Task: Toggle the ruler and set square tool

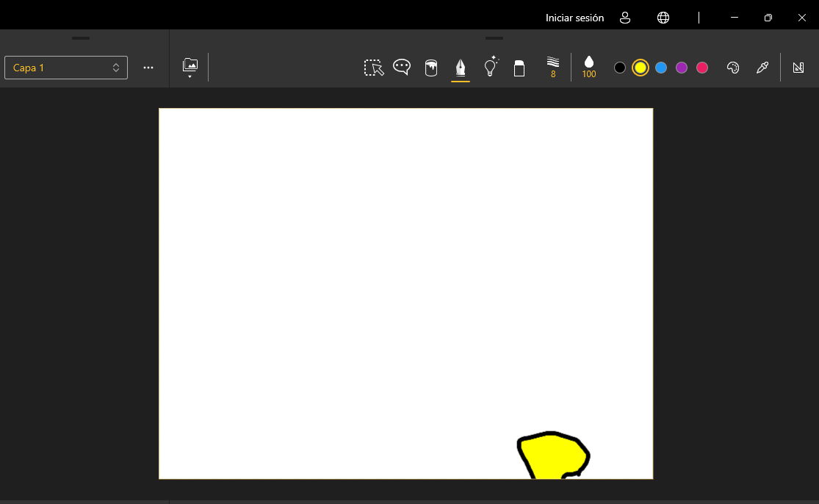Action: pos(798,68)
